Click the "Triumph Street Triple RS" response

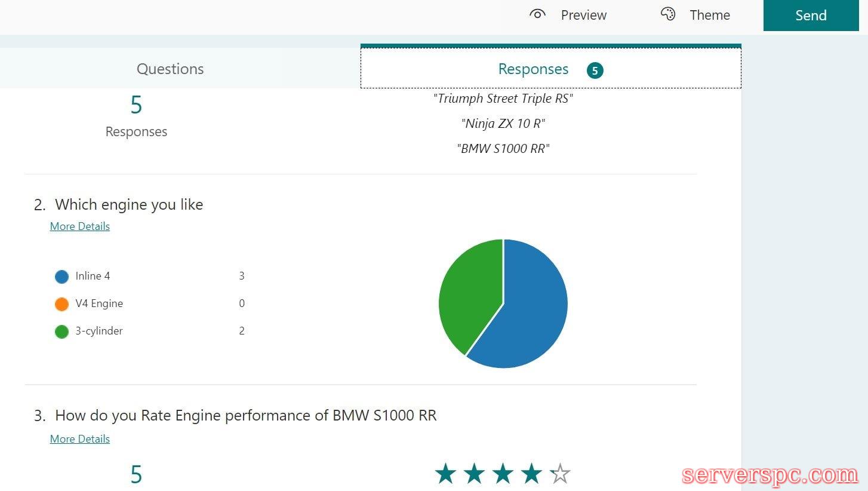(x=503, y=99)
